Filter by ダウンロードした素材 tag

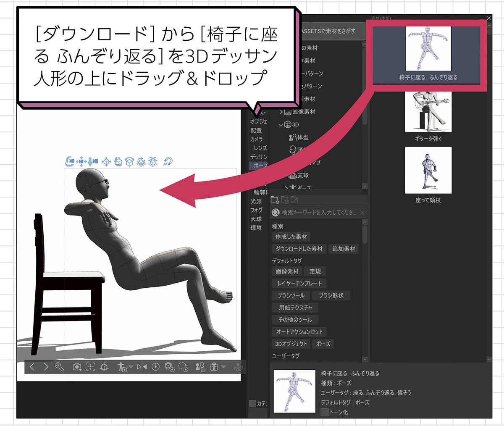299,249
